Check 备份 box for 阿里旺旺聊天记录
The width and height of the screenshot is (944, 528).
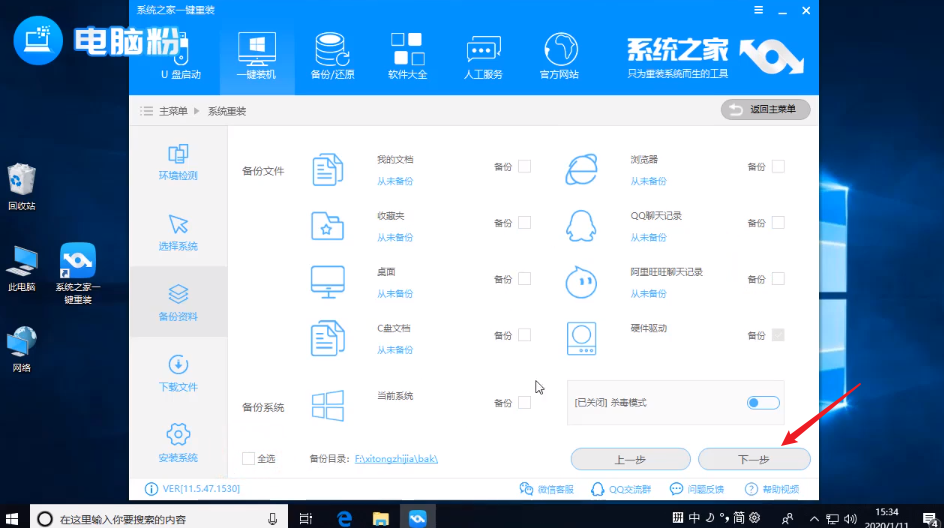(778, 279)
